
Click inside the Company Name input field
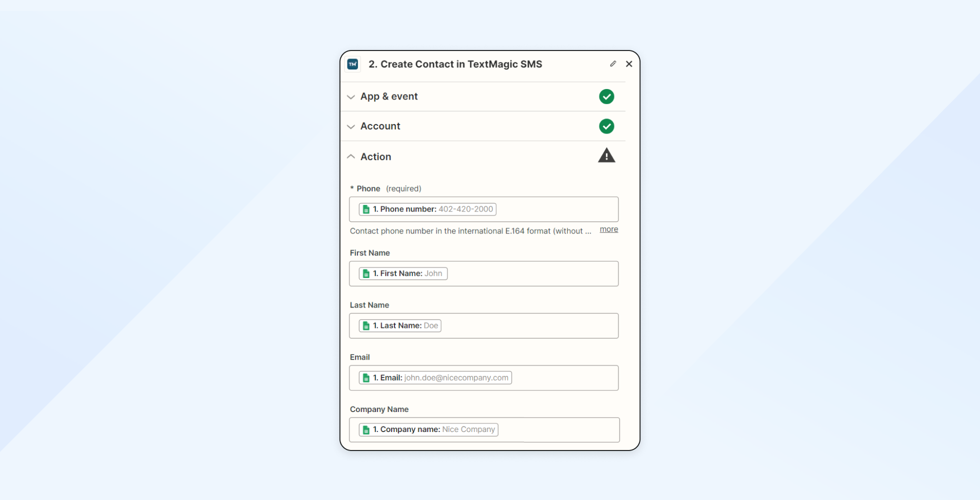point(484,430)
